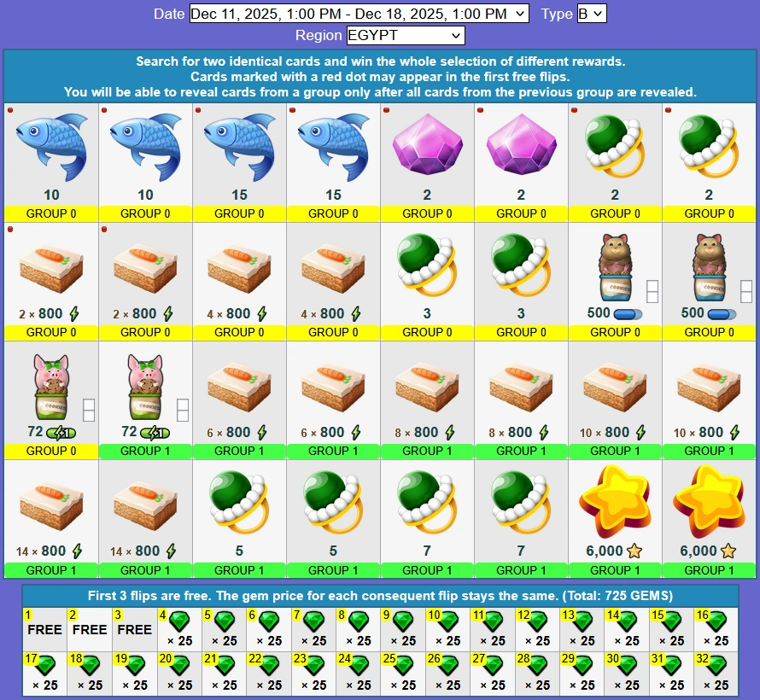This screenshot has width=760, height=700.
Task: Click the 'Region' label text
Action: pyautogui.click(x=319, y=35)
